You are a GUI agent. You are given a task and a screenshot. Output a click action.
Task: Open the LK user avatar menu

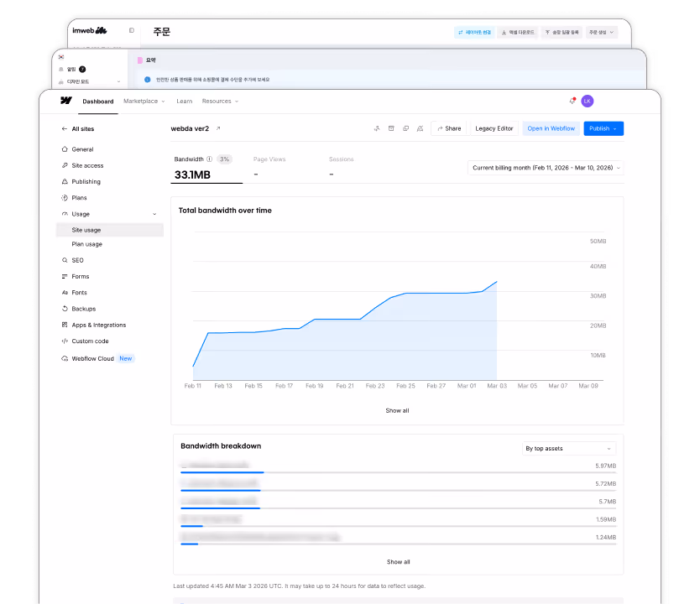point(587,102)
